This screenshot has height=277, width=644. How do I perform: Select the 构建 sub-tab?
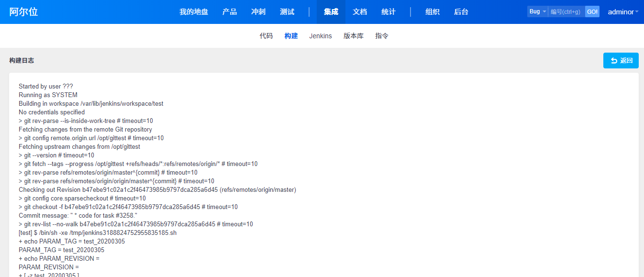pyautogui.click(x=291, y=36)
